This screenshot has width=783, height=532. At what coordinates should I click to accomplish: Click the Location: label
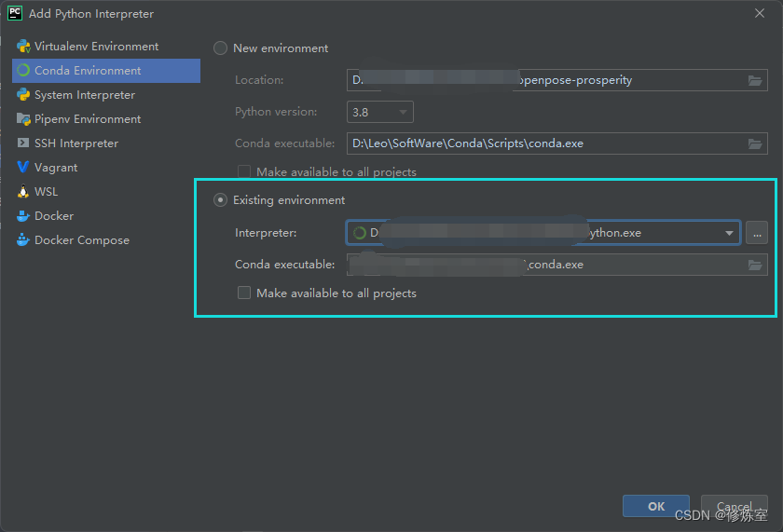(x=259, y=80)
